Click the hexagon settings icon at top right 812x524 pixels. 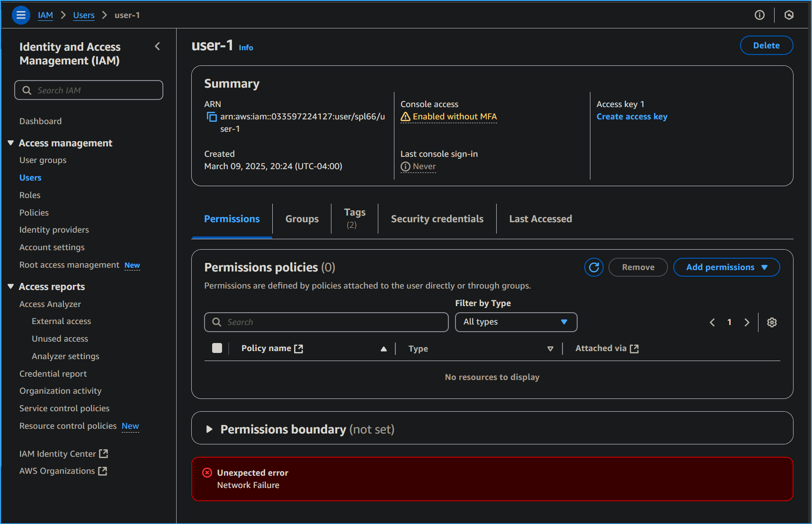789,15
